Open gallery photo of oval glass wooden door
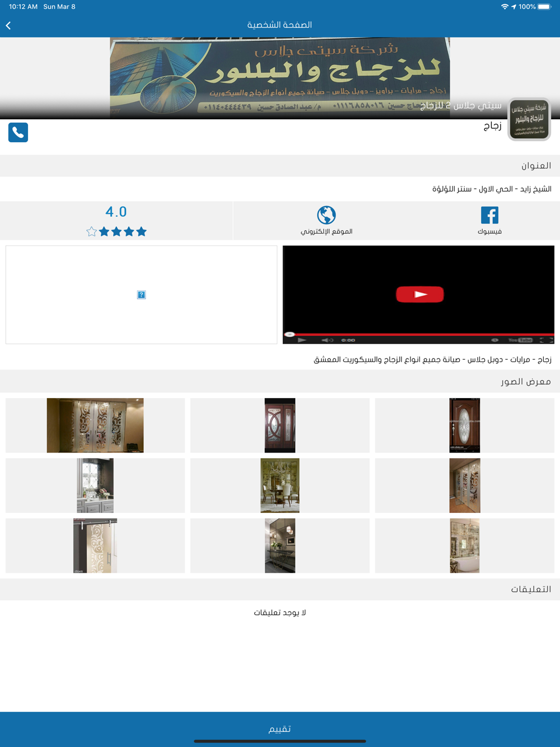 (x=465, y=425)
